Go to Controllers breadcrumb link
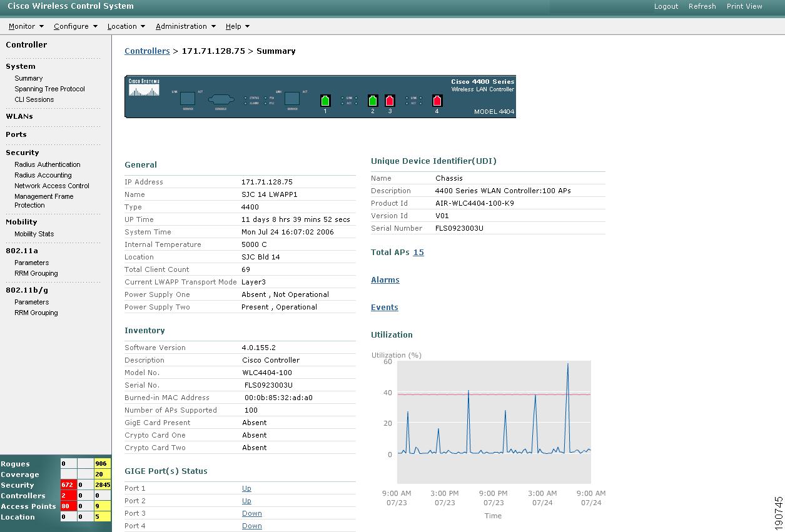The width and height of the screenshot is (785, 532). (x=147, y=51)
